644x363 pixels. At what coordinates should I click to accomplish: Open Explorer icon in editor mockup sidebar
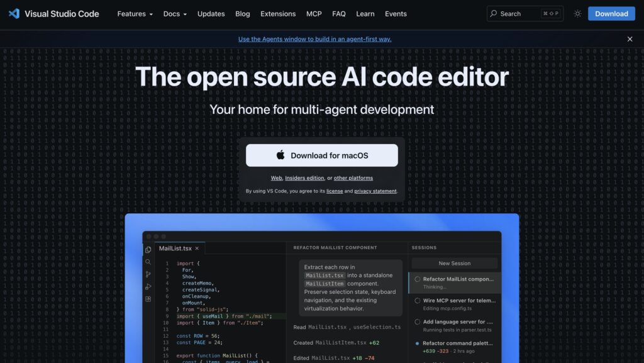click(x=148, y=250)
